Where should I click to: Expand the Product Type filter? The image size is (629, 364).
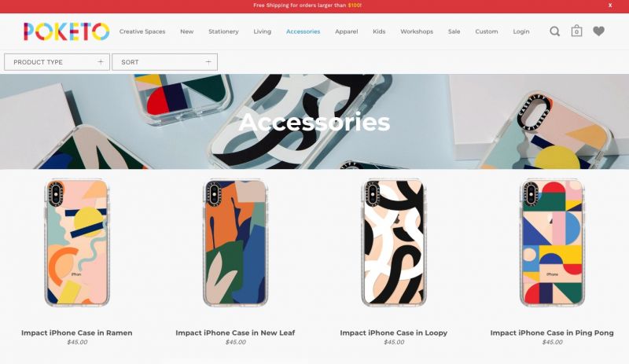click(x=57, y=62)
